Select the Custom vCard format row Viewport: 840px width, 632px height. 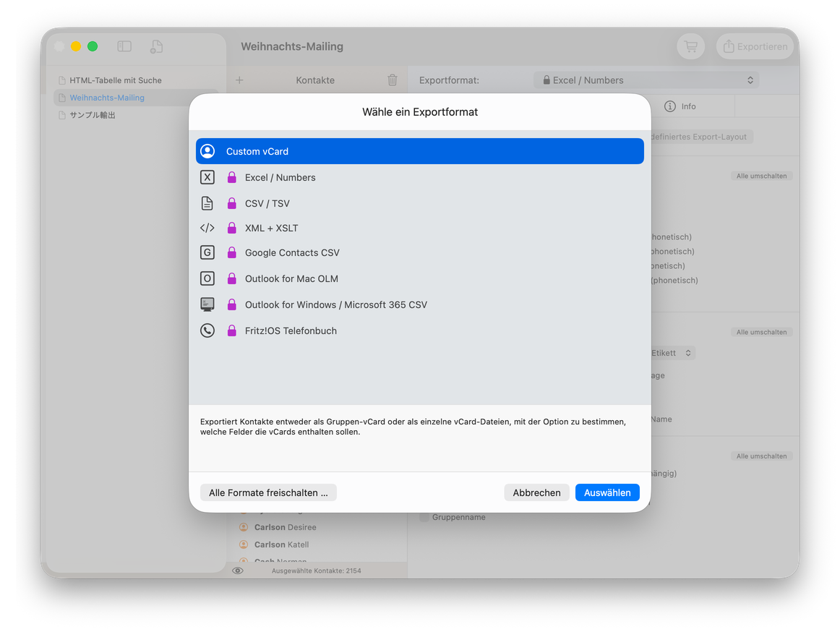pyautogui.click(x=419, y=151)
